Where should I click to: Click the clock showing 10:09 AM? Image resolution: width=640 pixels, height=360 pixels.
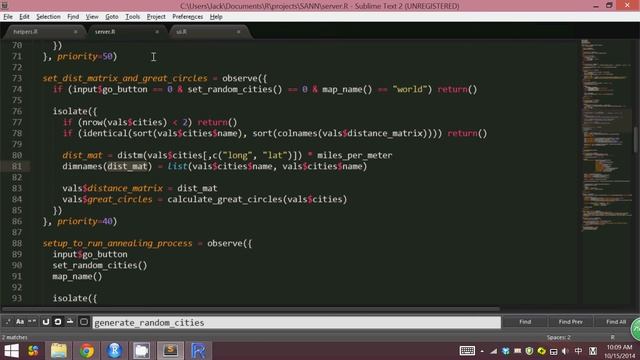pos(620,347)
